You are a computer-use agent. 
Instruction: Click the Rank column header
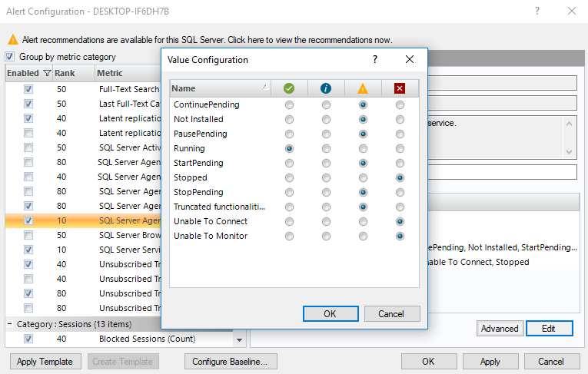[65, 74]
